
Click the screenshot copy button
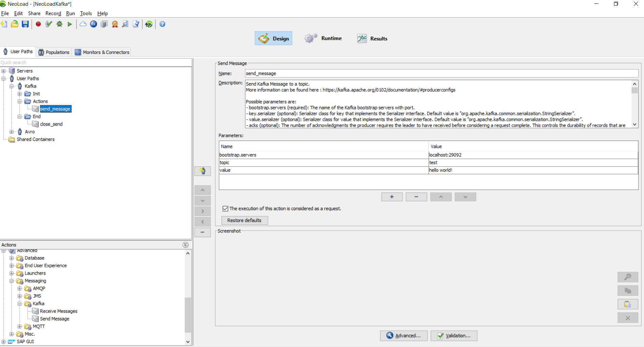(628, 291)
